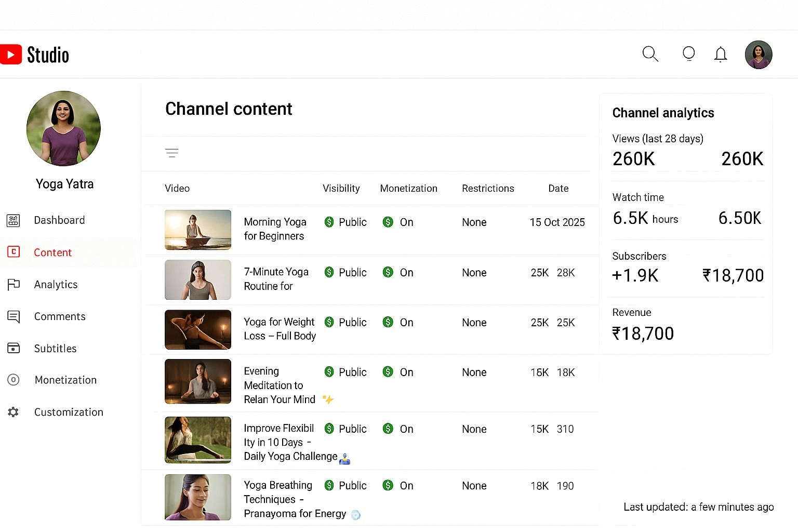Open the Monetization sidebar icon
The image size is (798, 532).
point(13,380)
